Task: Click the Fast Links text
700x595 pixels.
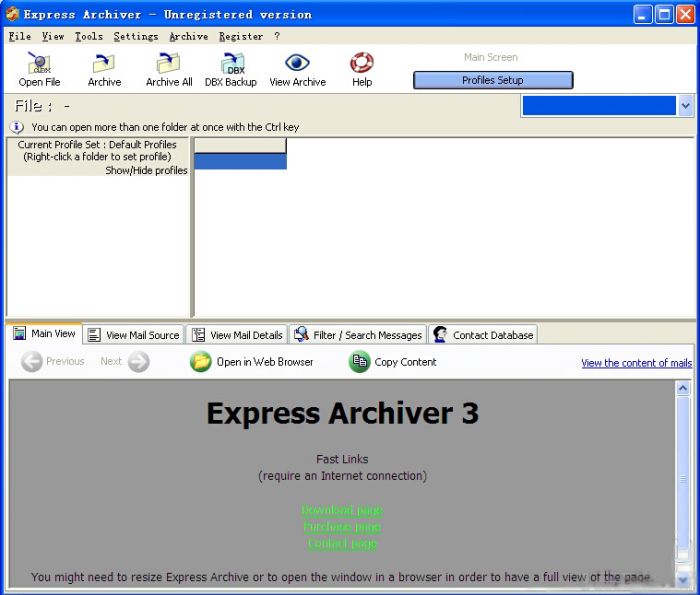Action: click(342, 459)
